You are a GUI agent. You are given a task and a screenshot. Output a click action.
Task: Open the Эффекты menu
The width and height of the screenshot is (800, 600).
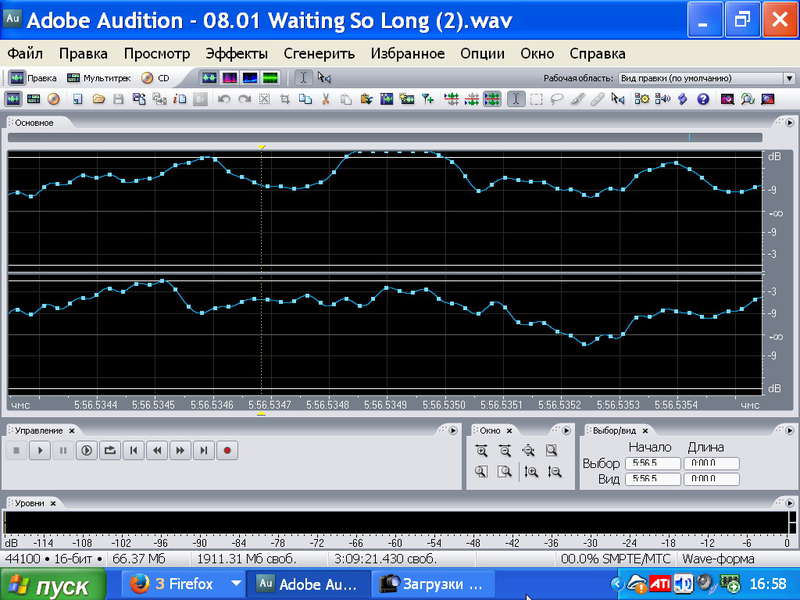(x=237, y=54)
